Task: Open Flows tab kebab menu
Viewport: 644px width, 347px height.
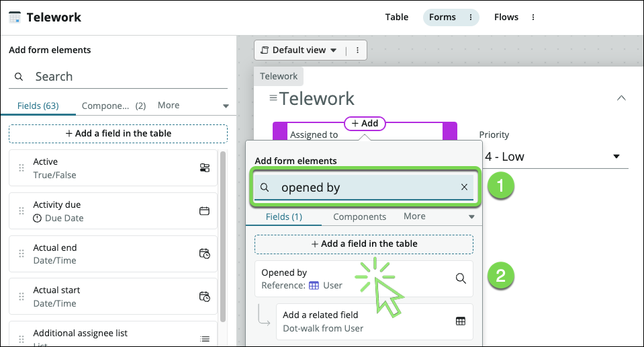Action: point(533,17)
